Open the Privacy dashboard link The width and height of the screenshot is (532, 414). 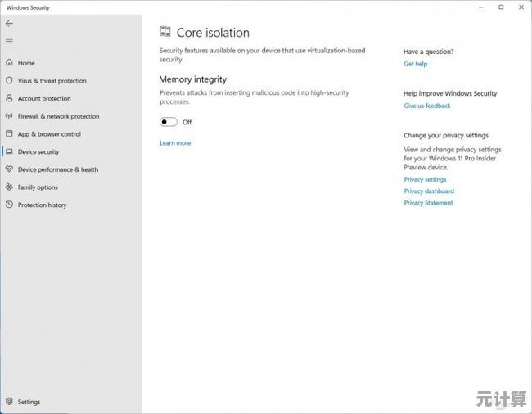pyautogui.click(x=428, y=191)
